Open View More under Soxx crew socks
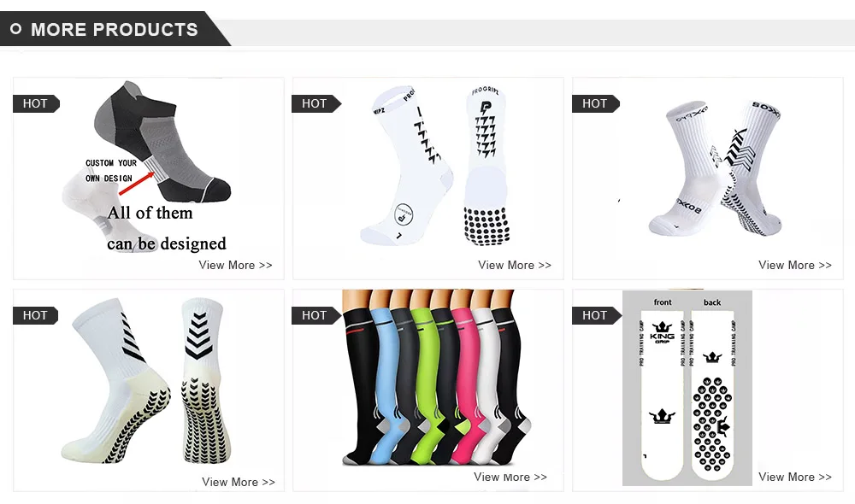The width and height of the screenshot is (855, 504). (x=794, y=266)
